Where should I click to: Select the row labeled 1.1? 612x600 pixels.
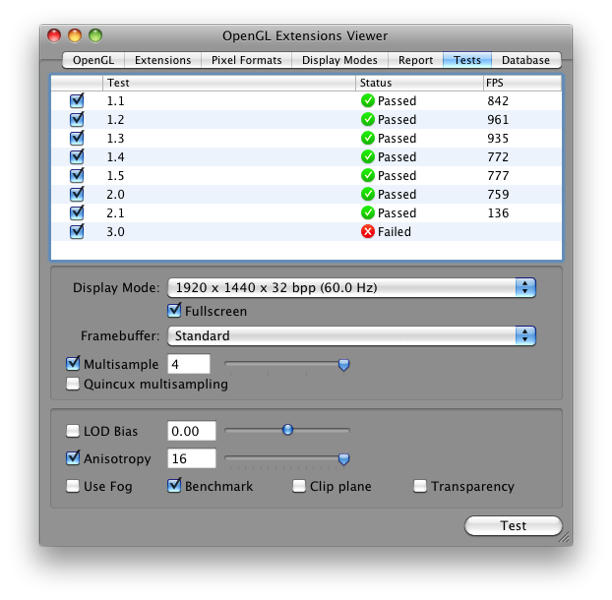(x=306, y=101)
